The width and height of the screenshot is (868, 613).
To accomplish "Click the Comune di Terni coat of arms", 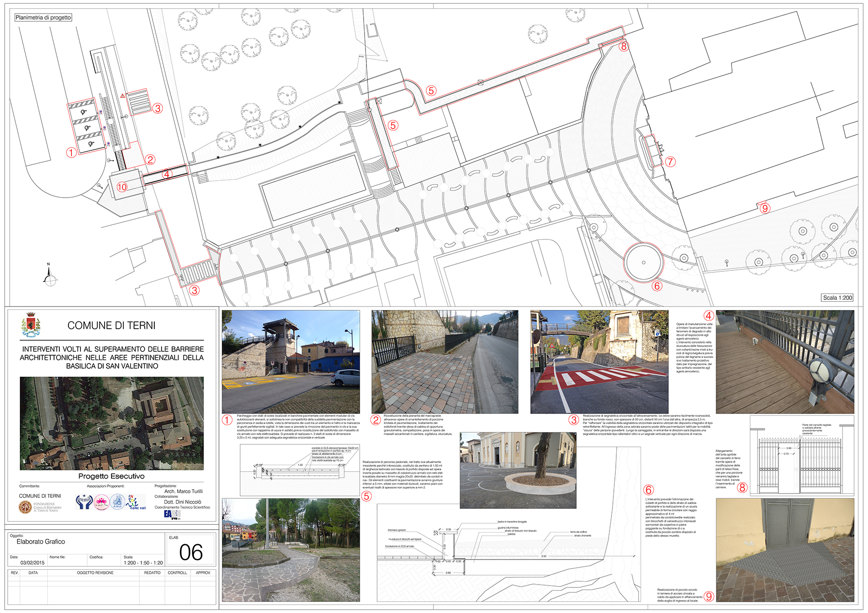I will [31, 325].
